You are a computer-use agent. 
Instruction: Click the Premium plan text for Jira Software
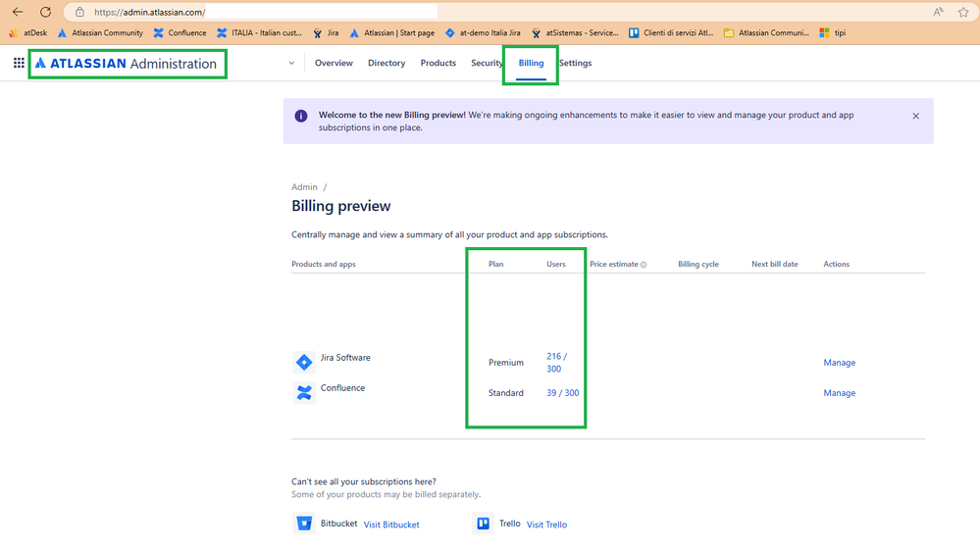click(505, 363)
